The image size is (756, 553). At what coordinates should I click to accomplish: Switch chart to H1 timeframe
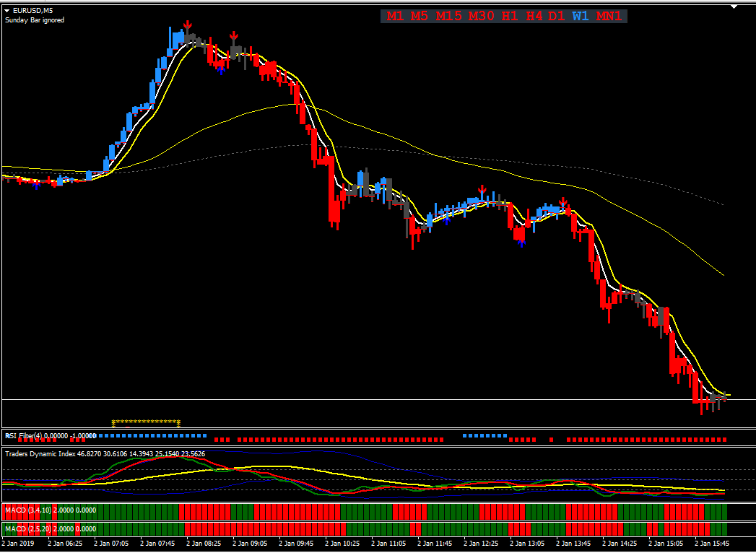click(510, 17)
